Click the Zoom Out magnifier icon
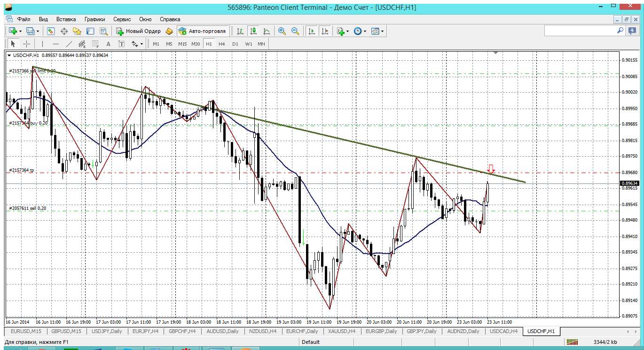The width and height of the screenshot is (644, 350). coord(295,31)
